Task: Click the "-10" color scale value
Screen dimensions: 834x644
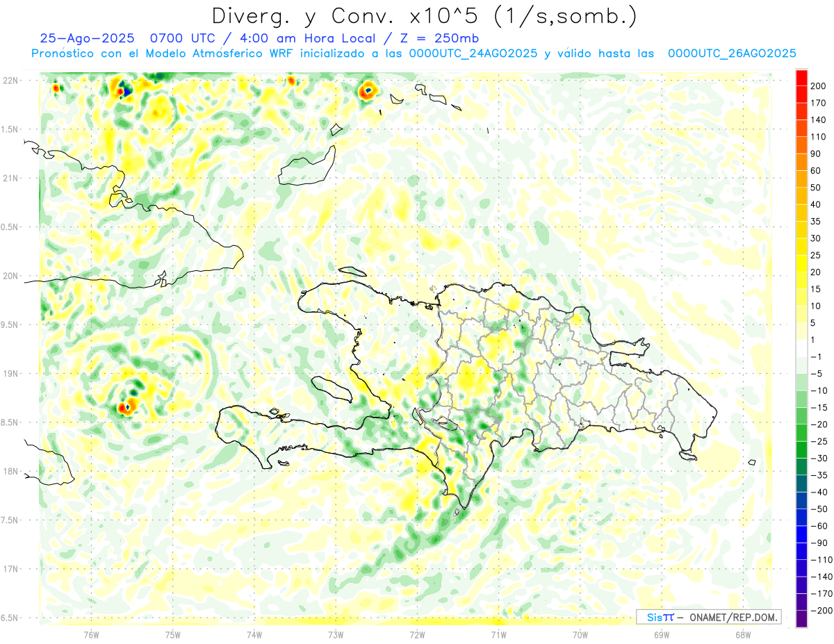Action: pyautogui.click(x=820, y=390)
